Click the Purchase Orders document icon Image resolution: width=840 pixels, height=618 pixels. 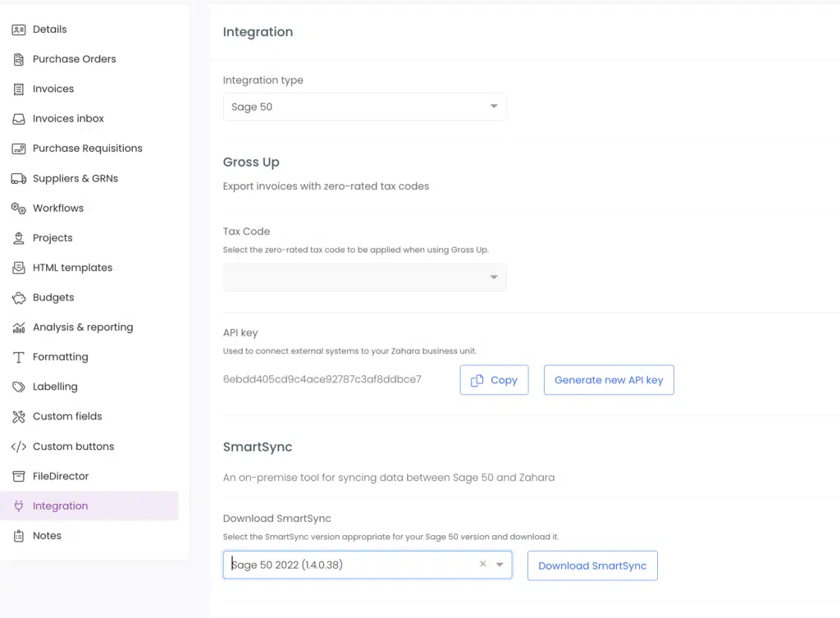click(x=19, y=59)
